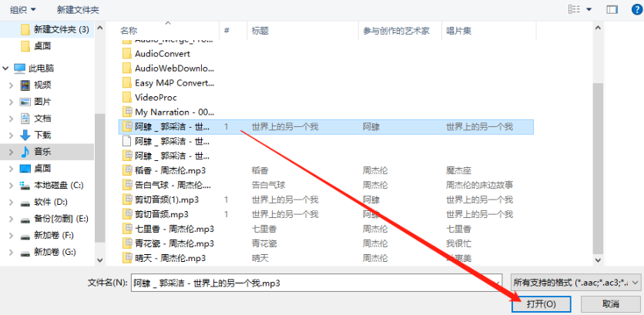644x315 pixels.
Task: Select highlighted 阿肆 _ 郭采洁 audio file
Action: point(326,127)
